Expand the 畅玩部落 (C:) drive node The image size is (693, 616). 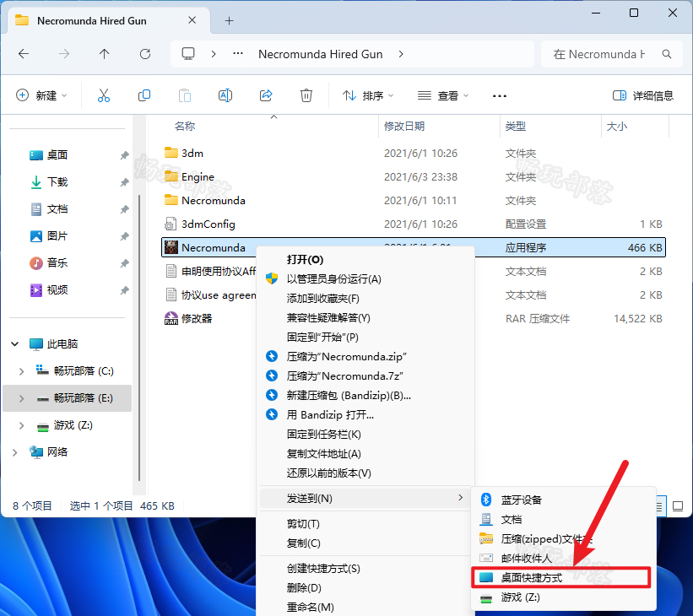21,371
